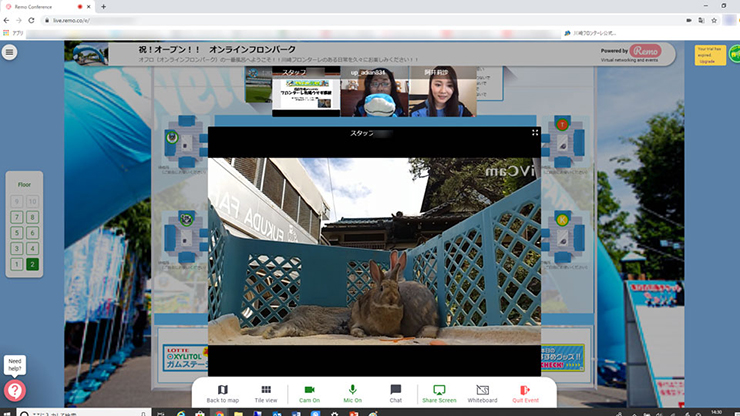Image resolution: width=740 pixels, height=416 pixels.
Task: Click the yellow K avatar at right table
Action: click(562, 220)
